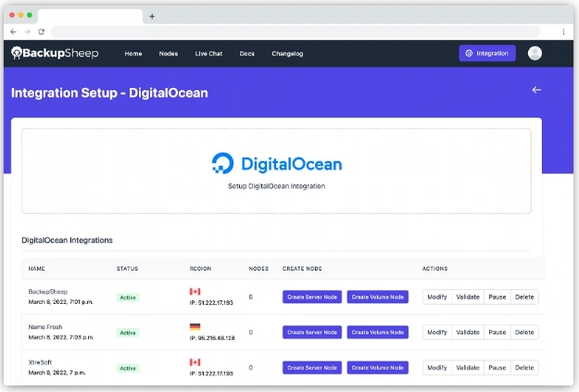Click the back arrow in Integration Setup header
The height and width of the screenshot is (392, 579).
pos(536,90)
